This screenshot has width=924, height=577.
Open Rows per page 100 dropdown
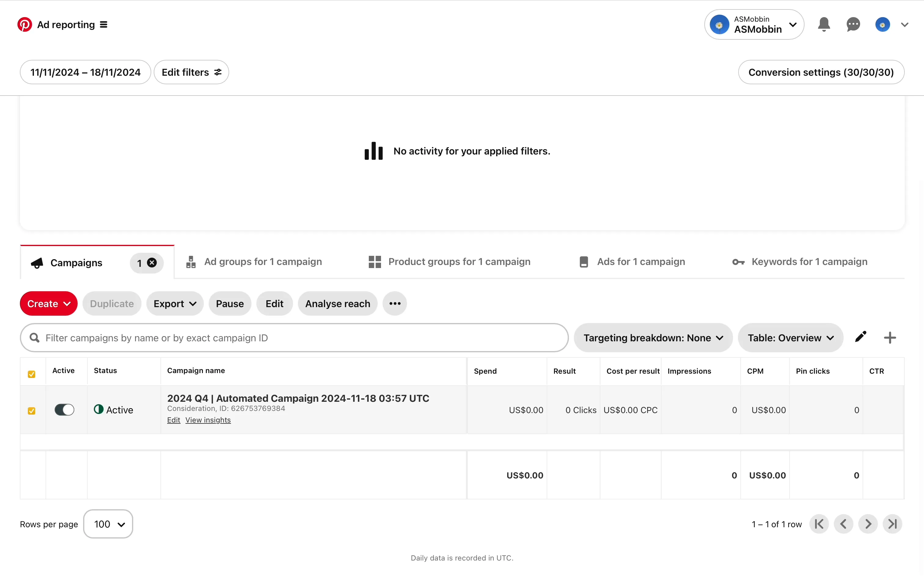(x=108, y=524)
